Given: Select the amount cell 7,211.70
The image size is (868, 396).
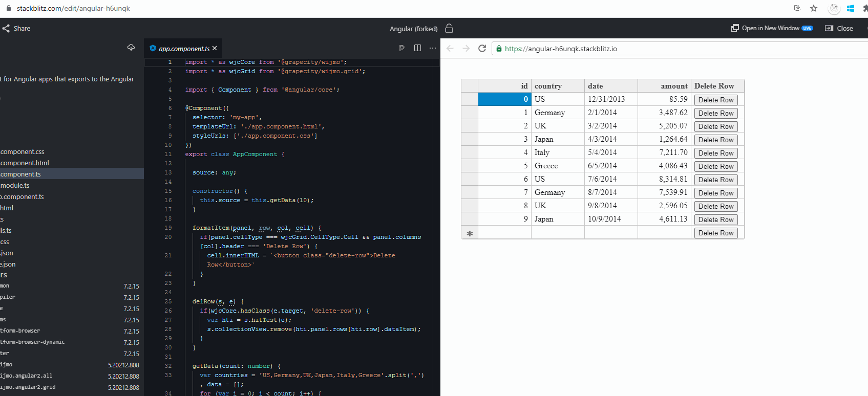Looking at the screenshot, I should click(664, 152).
